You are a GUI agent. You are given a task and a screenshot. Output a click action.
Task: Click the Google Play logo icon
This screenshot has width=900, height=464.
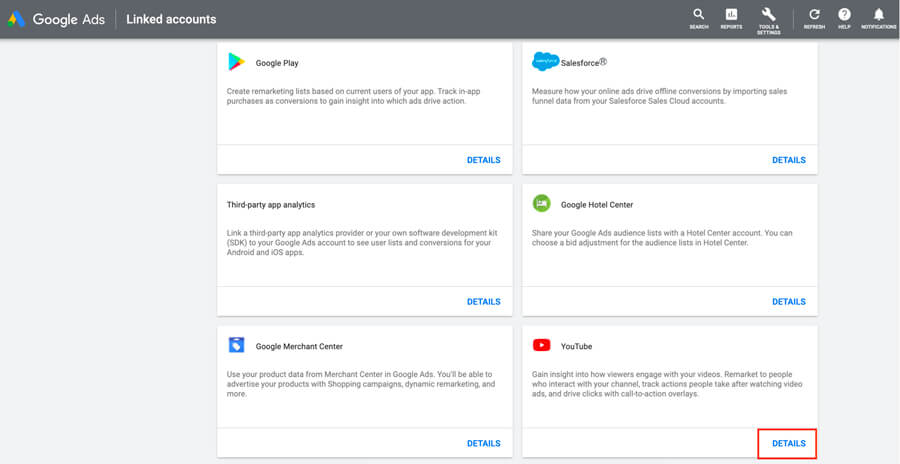coord(236,62)
